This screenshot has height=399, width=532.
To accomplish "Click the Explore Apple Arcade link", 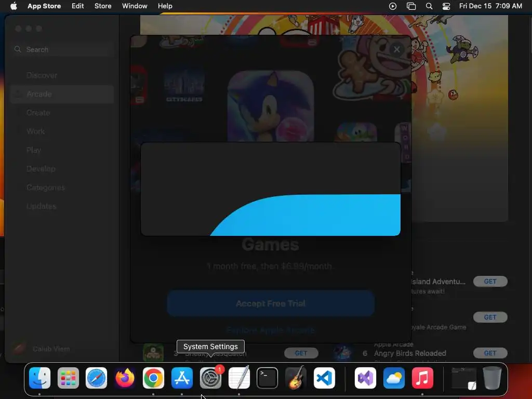I will tap(270, 330).
